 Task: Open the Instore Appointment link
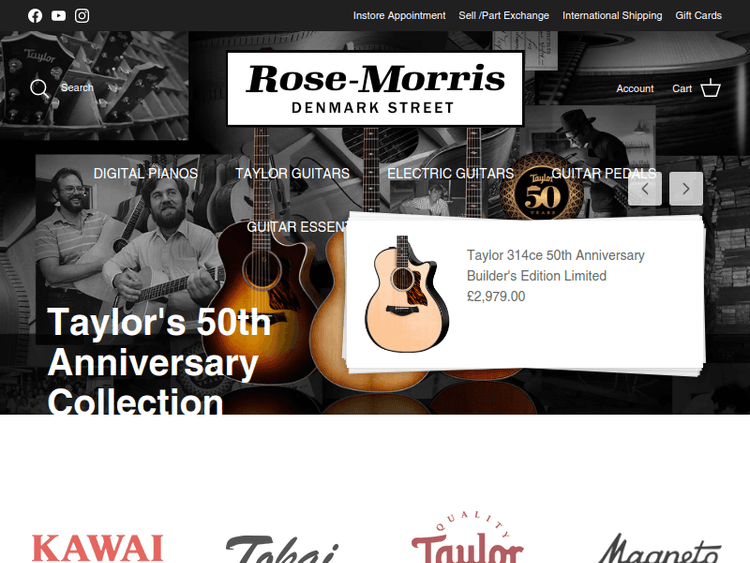tap(399, 16)
